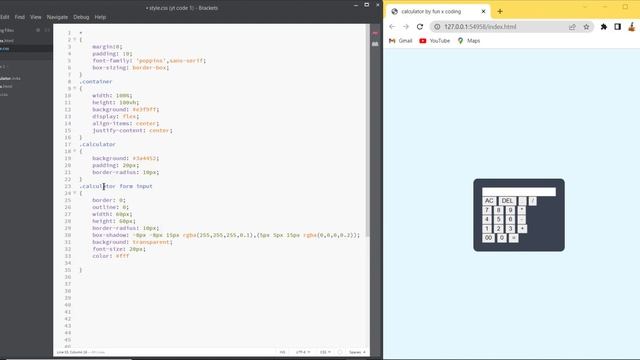Open YouTube bookmark
The image size is (640, 360).
[435, 41]
